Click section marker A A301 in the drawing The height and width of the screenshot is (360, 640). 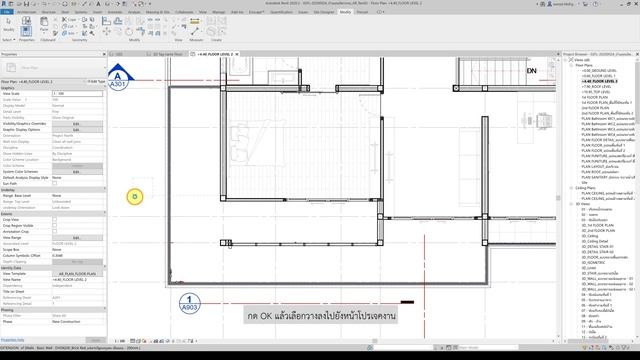pyautogui.click(x=118, y=78)
